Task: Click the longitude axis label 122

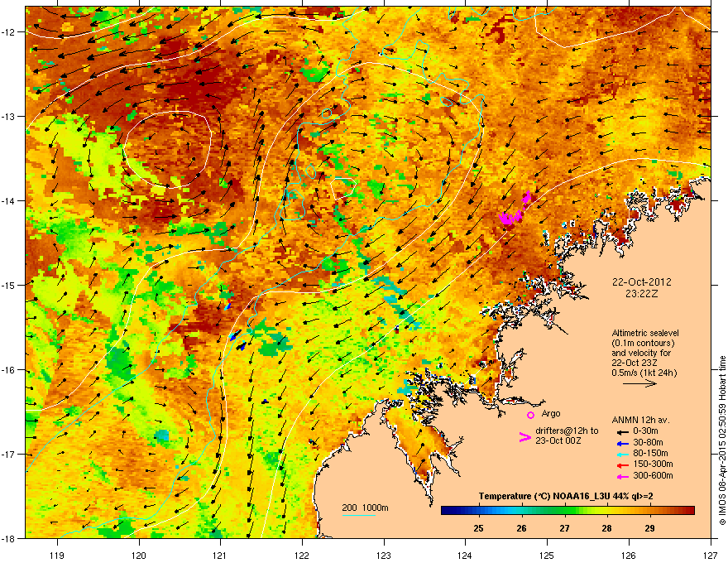Action: (x=302, y=555)
